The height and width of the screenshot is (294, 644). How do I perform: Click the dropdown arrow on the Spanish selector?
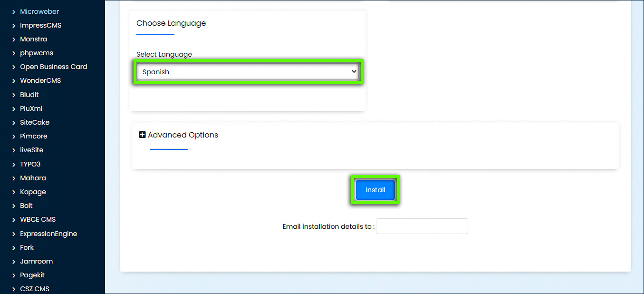pos(354,71)
